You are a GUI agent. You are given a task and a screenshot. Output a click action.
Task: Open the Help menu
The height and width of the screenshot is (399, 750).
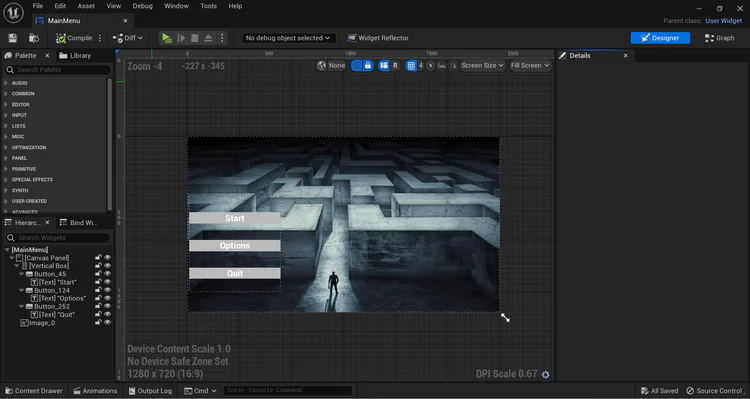(235, 6)
